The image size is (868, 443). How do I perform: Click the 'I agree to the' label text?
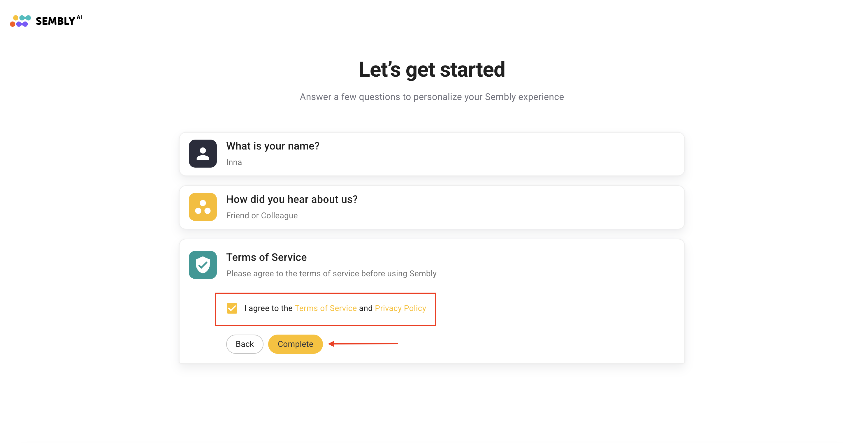(268, 308)
